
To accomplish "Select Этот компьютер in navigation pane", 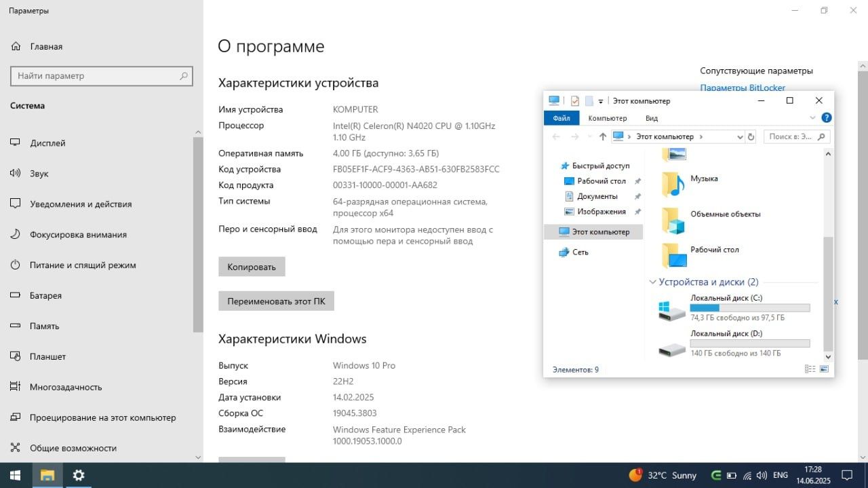I will (594, 232).
